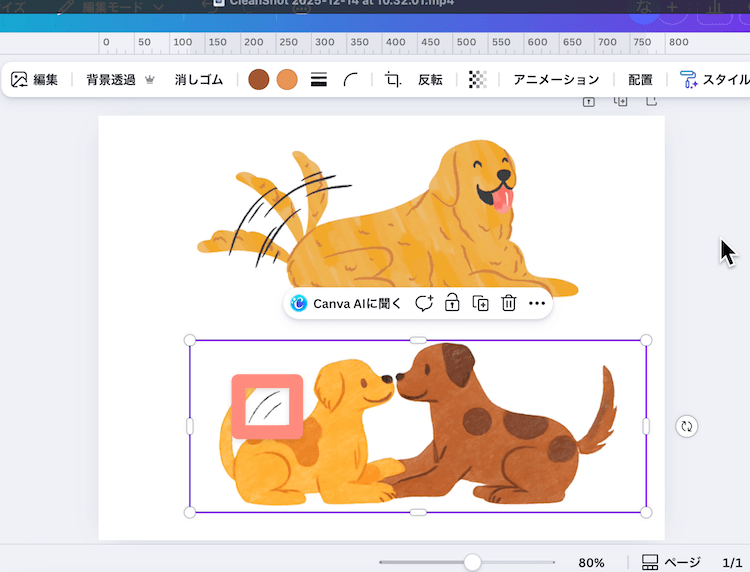Click the top-left selection corner handle
750x572 pixels.
coord(189,340)
